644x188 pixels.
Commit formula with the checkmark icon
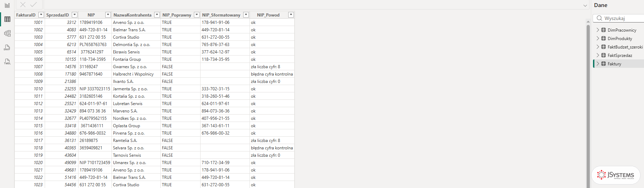click(33, 5)
